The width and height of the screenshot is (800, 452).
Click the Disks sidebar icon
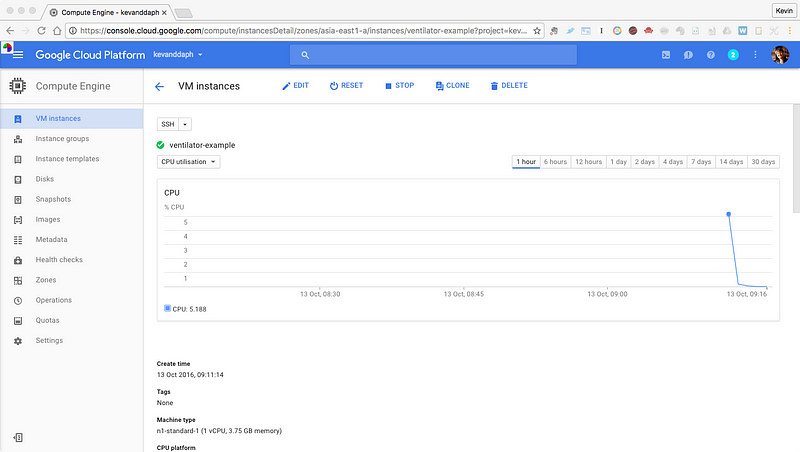click(x=18, y=180)
